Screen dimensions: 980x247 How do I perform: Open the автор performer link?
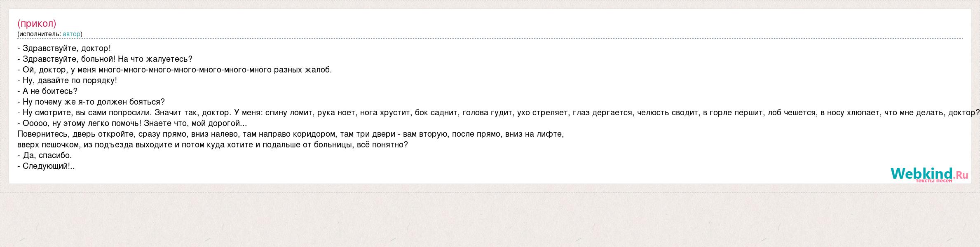click(71, 34)
